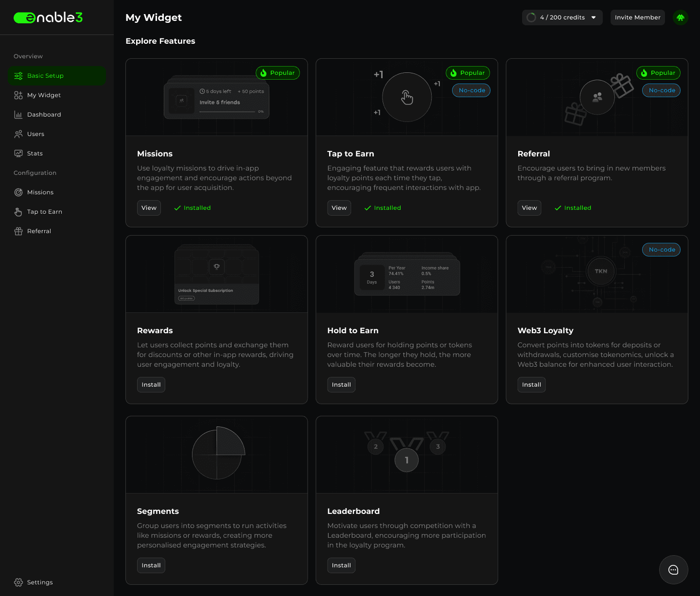Expand the credits dropdown arrow
This screenshot has height=596, width=700.
(594, 17)
